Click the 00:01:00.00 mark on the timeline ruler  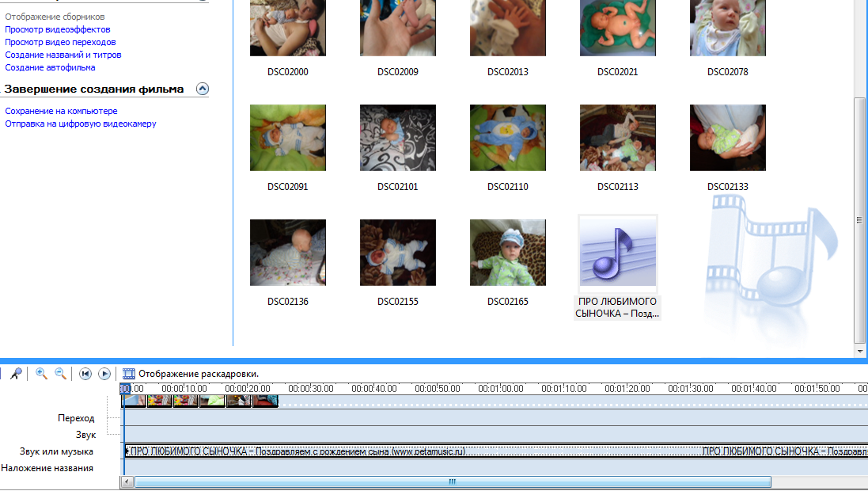click(500, 389)
